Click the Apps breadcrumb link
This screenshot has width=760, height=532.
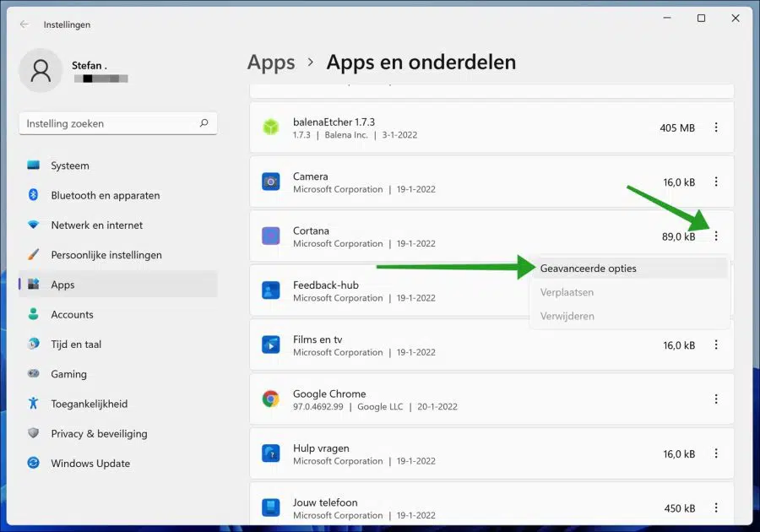(271, 62)
